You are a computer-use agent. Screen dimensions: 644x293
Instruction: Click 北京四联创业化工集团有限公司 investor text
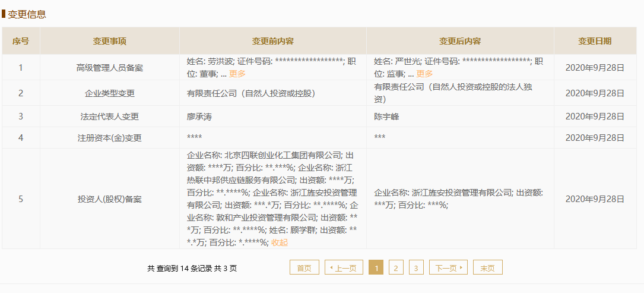pyautogui.click(x=282, y=156)
